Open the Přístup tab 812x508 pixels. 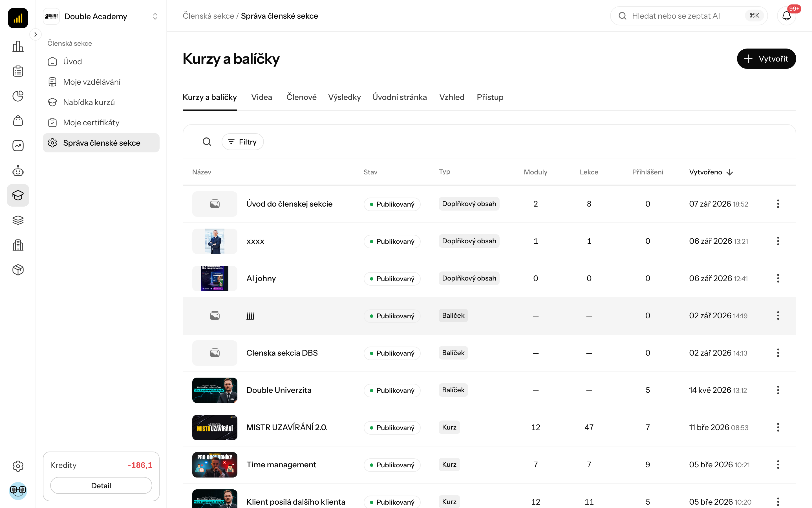490,97
